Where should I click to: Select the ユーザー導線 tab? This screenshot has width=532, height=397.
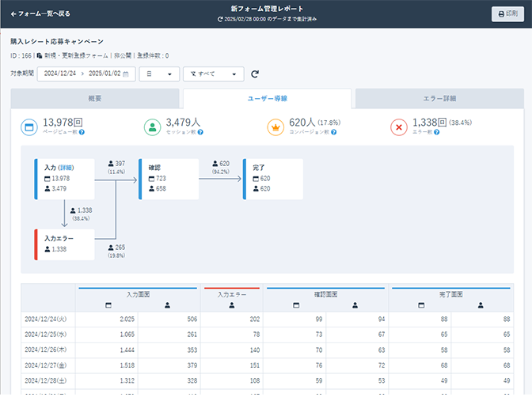[x=268, y=98]
